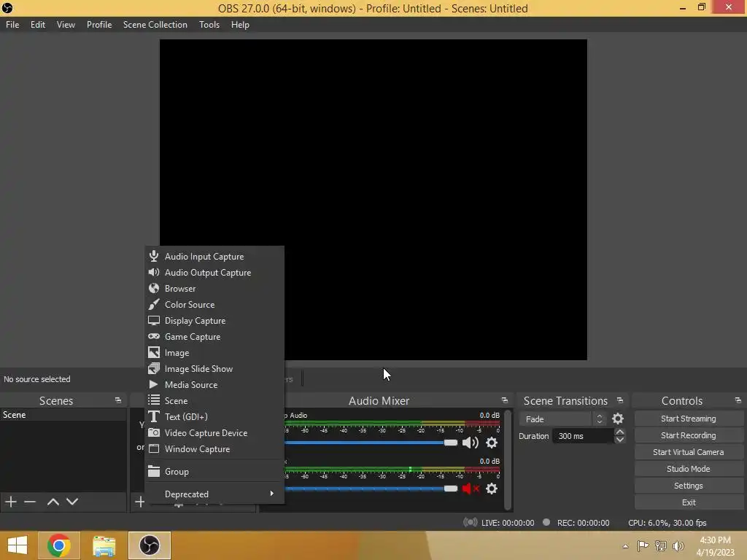This screenshot has height=560, width=747.
Task: Add a new scene with plus icon
Action: point(11,502)
